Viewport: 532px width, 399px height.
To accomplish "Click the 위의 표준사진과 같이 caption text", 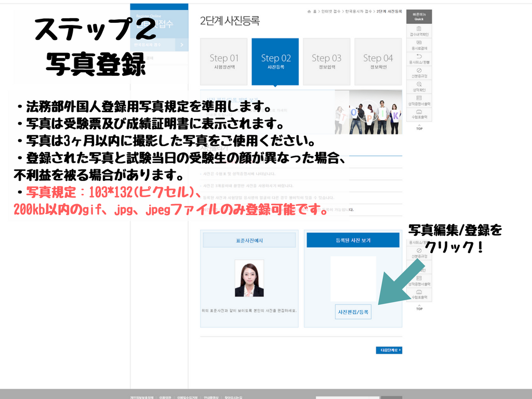I will point(249,311).
